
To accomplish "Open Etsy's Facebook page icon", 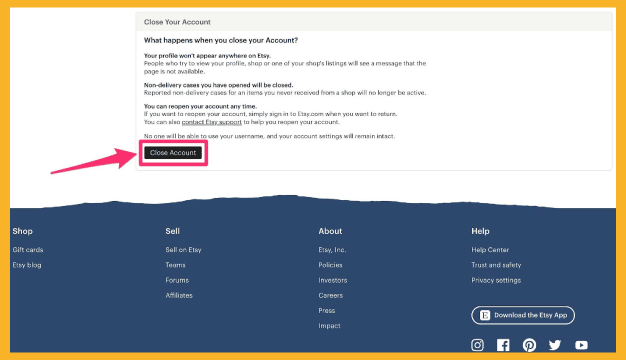I will click(503, 345).
